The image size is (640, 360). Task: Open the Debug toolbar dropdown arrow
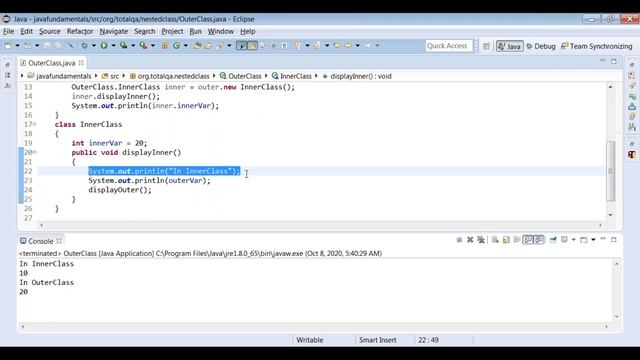click(93, 46)
